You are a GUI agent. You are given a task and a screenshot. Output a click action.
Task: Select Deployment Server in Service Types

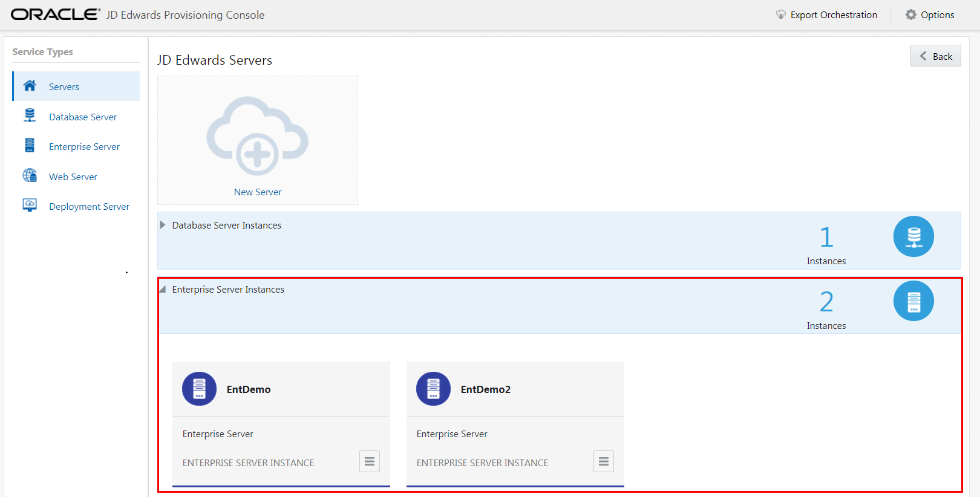pos(89,206)
